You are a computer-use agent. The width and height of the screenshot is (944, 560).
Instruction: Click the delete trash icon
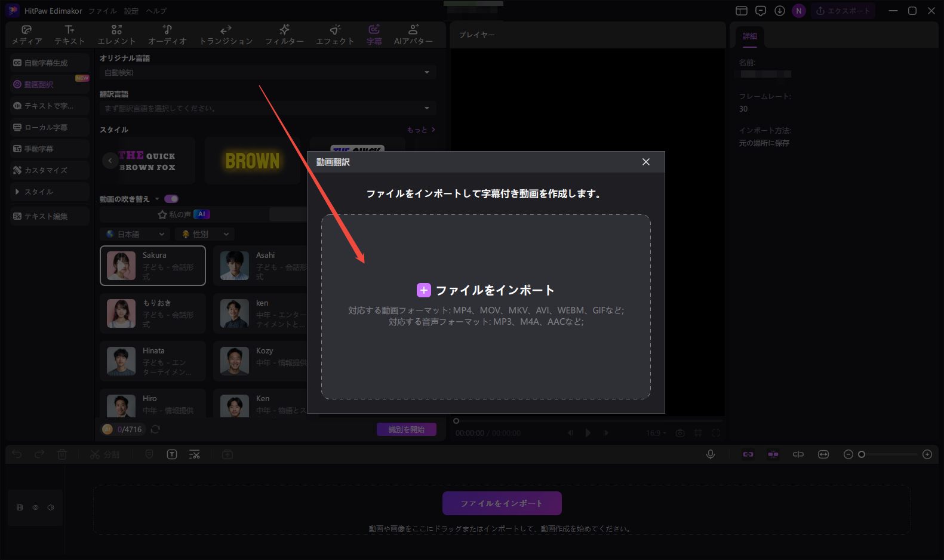[62, 454]
